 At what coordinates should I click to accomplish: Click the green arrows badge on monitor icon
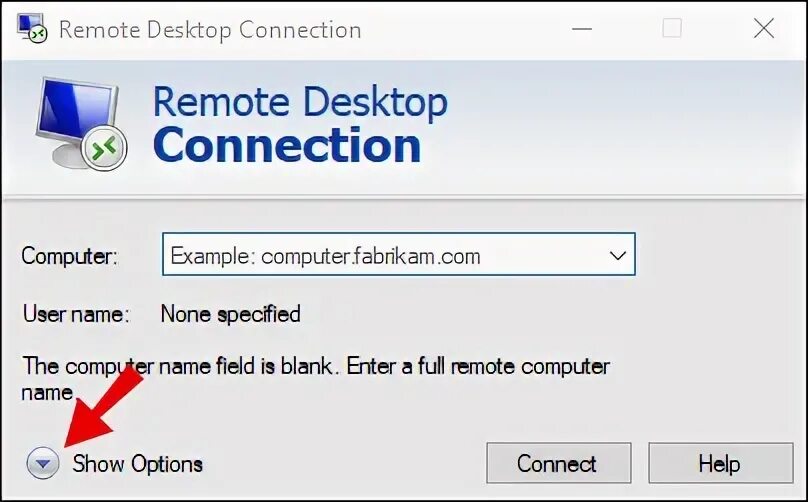click(x=104, y=148)
